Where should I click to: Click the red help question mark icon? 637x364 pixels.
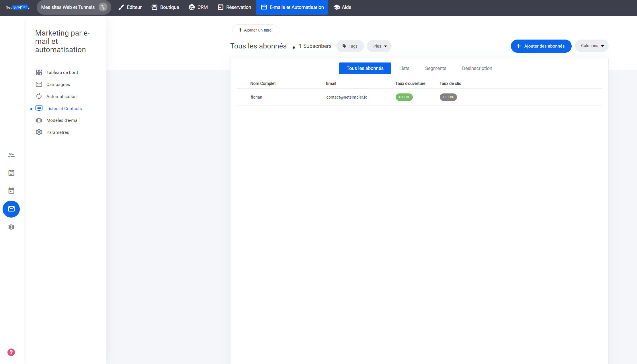11,352
